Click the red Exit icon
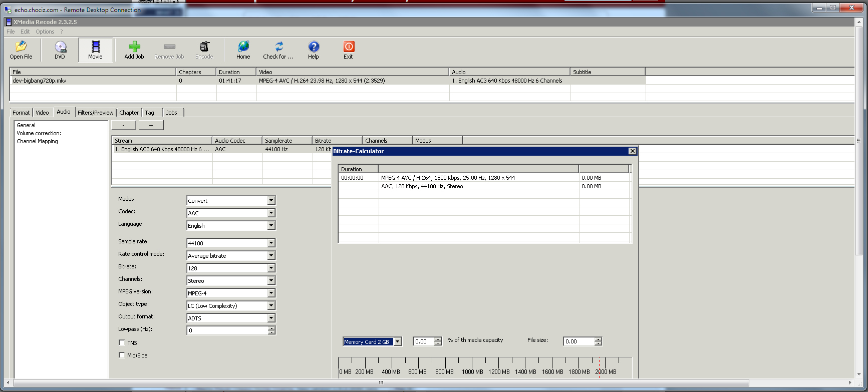868x392 pixels. [x=349, y=47]
